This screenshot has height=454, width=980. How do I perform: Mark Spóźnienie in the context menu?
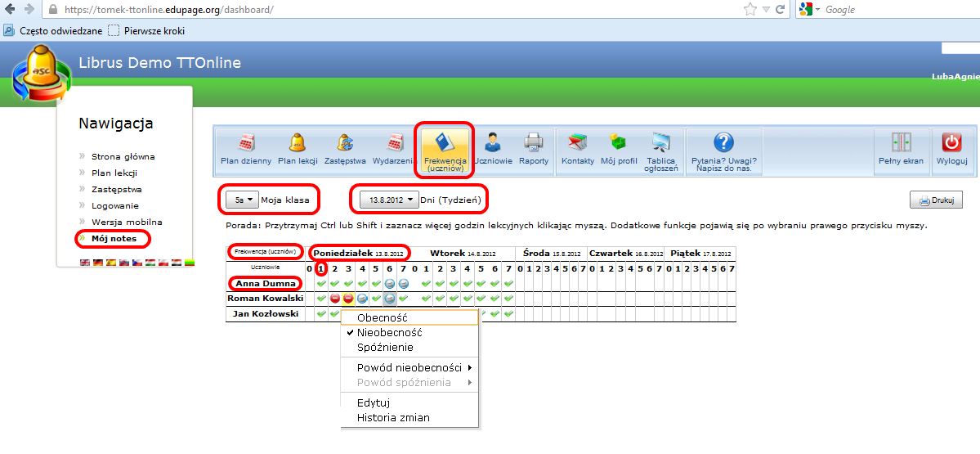click(385, 348)
